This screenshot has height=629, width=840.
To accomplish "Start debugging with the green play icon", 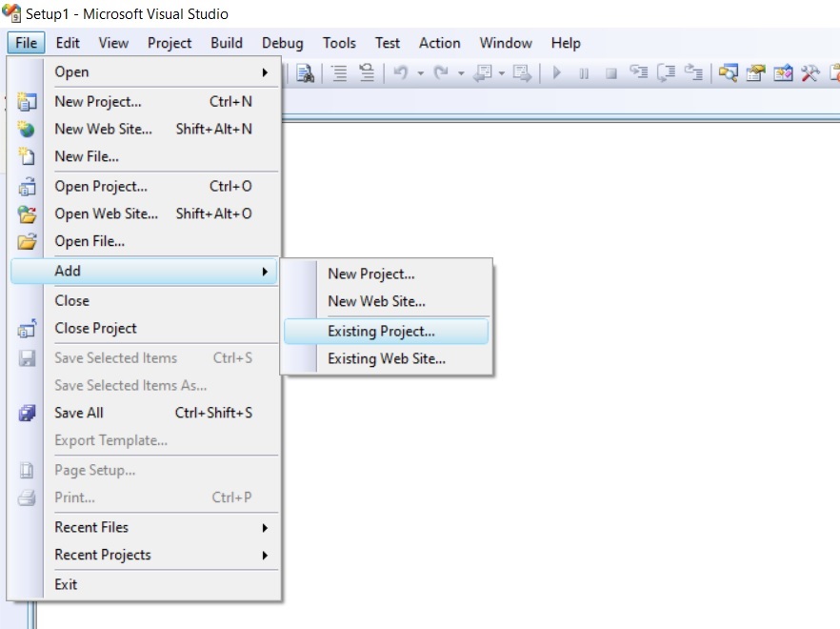I will coord(555,71).
